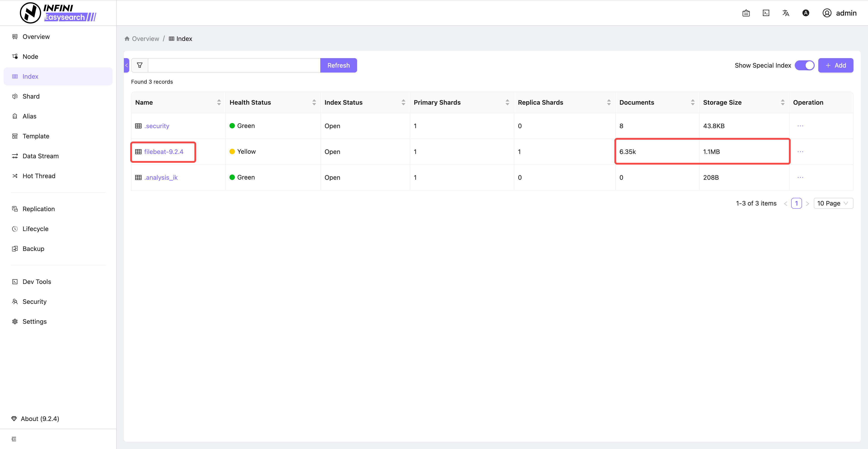Open operations ellipsis for filebeat-9.2.4 row

click(800, 152)
